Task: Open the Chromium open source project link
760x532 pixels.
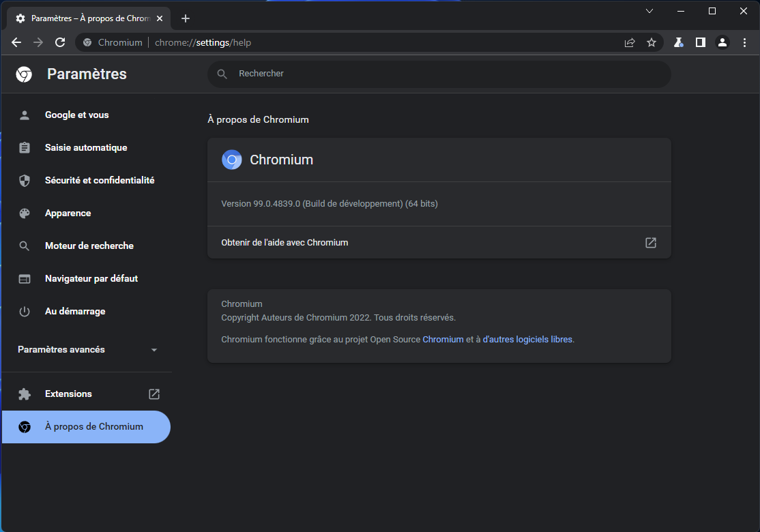Action: click(x=443, y=339)
